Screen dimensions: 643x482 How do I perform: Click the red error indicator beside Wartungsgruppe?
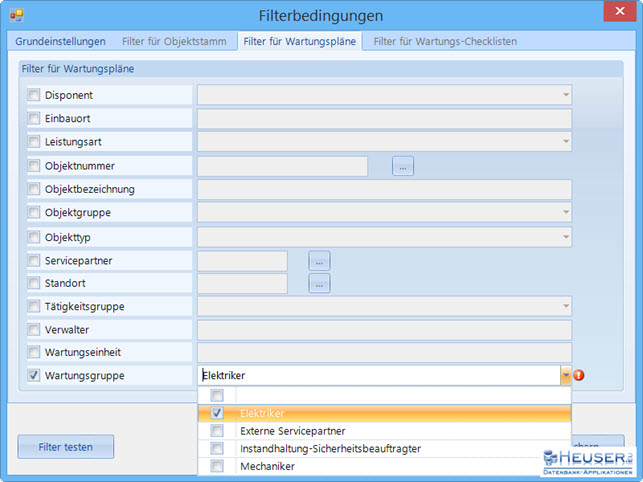580,376
